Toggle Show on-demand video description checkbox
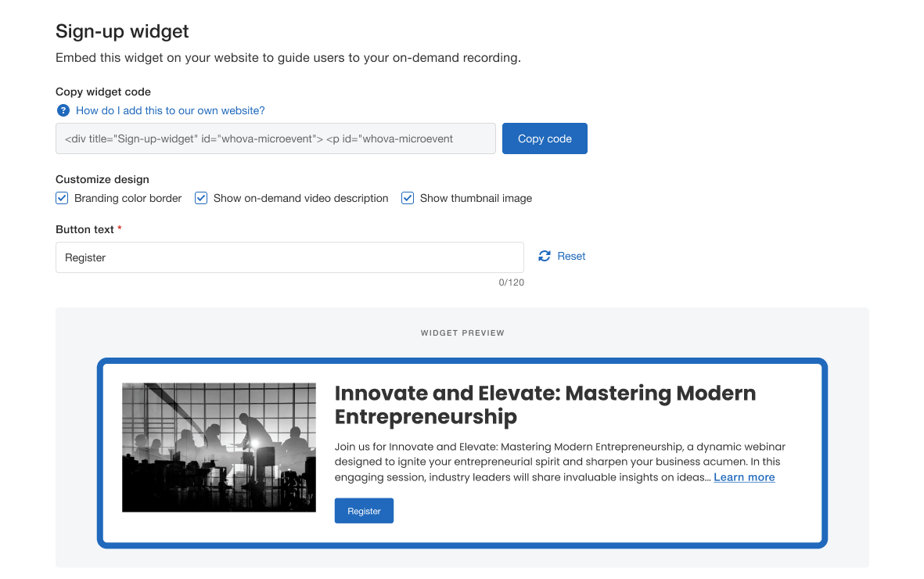Screen dimensions: 924x579 coord(201,199)
